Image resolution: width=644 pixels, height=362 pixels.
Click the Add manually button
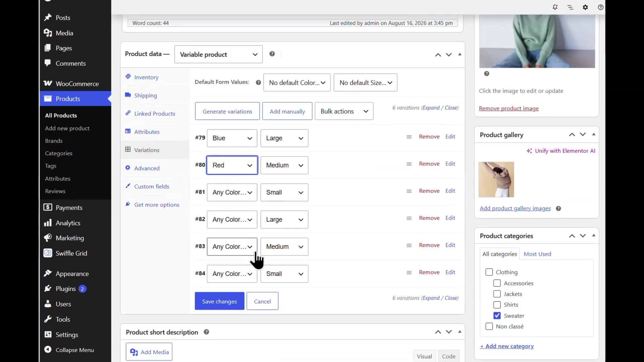(x=287, y=111)
